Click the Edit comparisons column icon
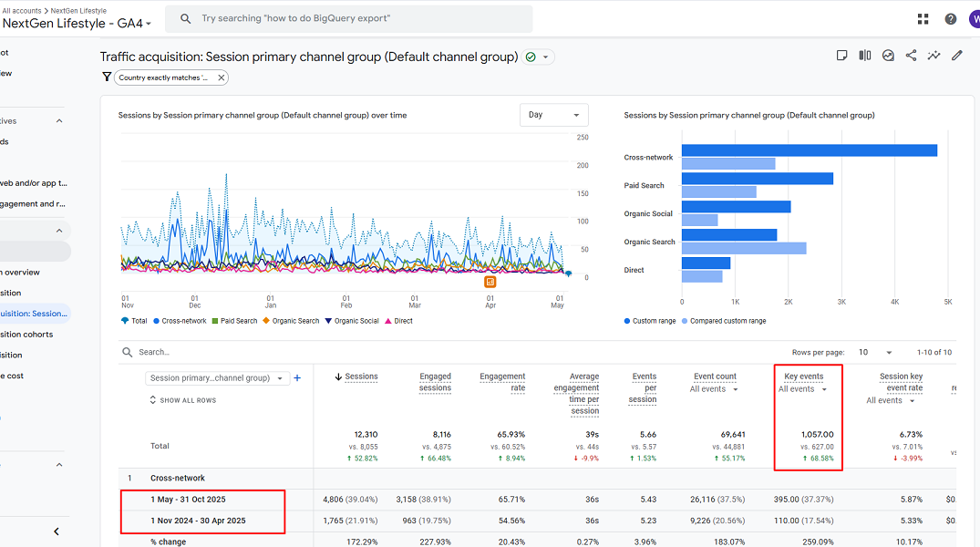 (865, 56)
